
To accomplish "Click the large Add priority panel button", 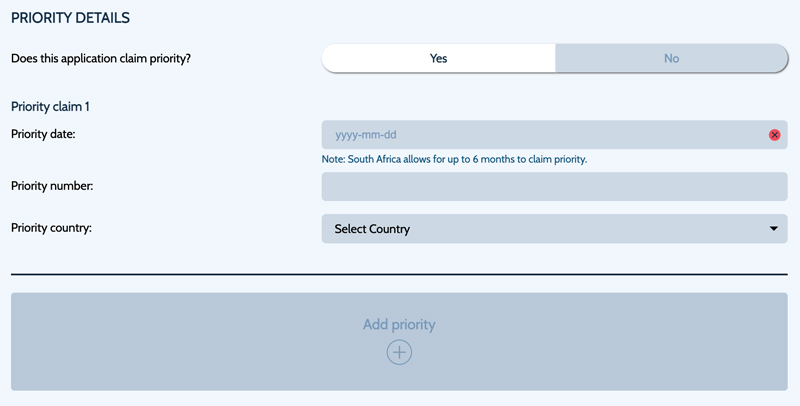I will 399,341.
